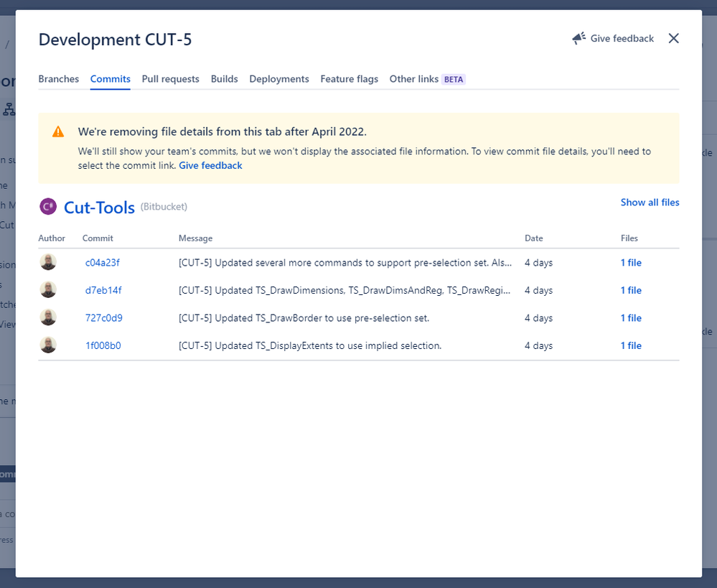This screenshot has height=588, width=717.
Task: Click Show all files
Action: [650, 202]
